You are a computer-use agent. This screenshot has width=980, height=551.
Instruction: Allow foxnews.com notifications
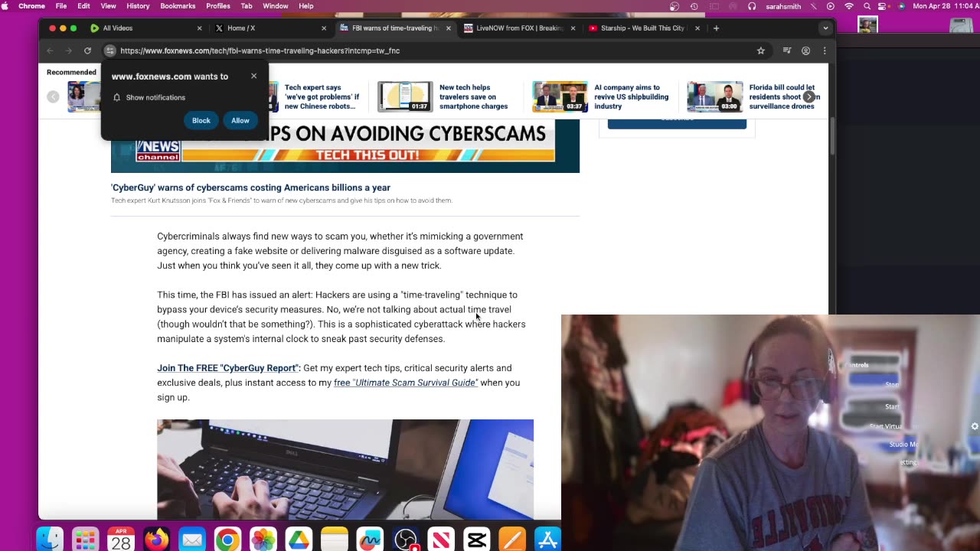(x=240, y=120)
